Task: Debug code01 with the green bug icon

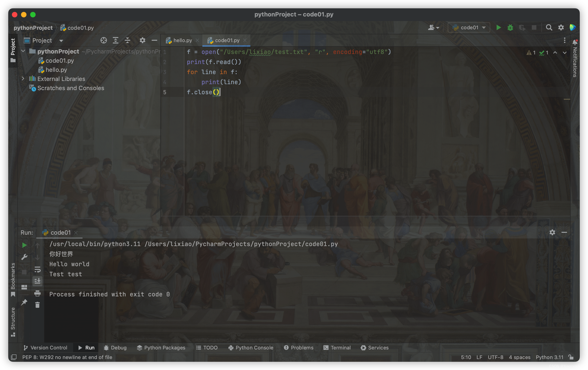Action: (510, 28)
